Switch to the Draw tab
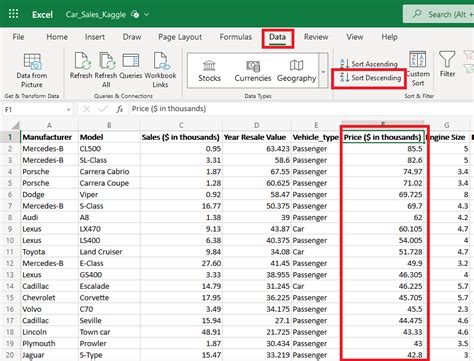 pos(132,37)
